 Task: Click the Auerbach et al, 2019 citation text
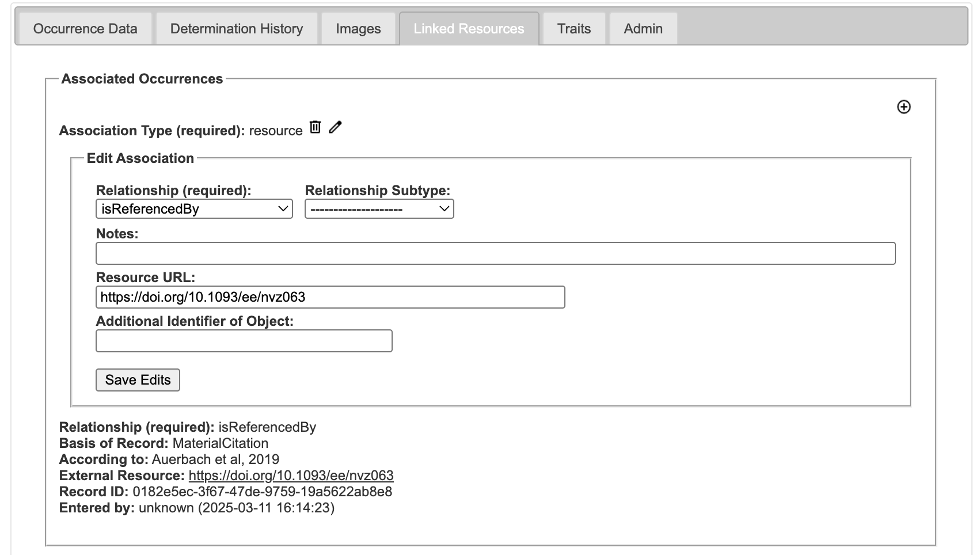point(215,459)
